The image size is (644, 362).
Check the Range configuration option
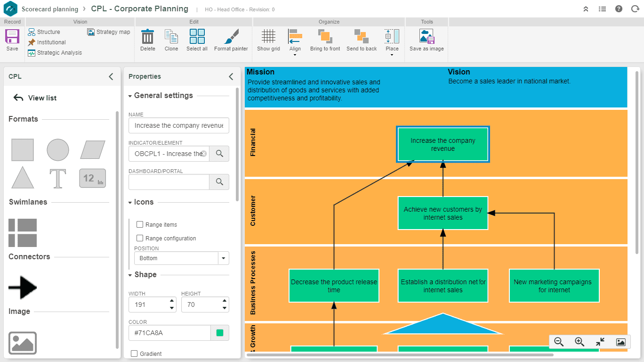click(x=140, y=239)
